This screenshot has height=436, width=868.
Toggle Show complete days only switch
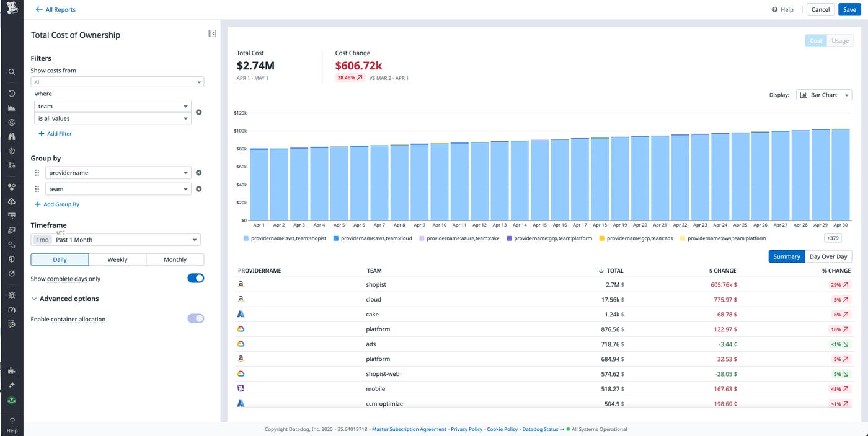[195, 279]
